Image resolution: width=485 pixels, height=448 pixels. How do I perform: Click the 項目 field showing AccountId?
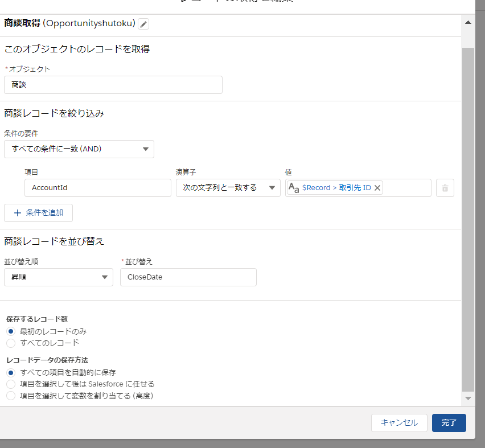pos(97,187)
